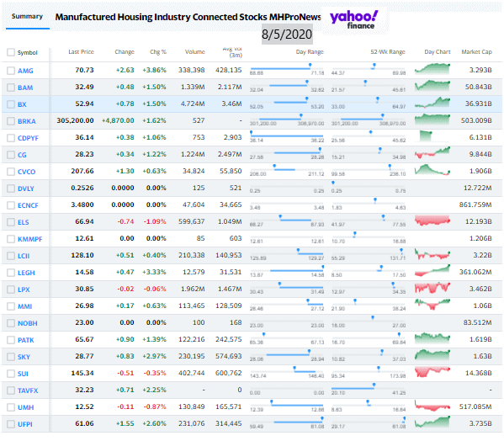Select LCII last price 128.10

[82, 255]
